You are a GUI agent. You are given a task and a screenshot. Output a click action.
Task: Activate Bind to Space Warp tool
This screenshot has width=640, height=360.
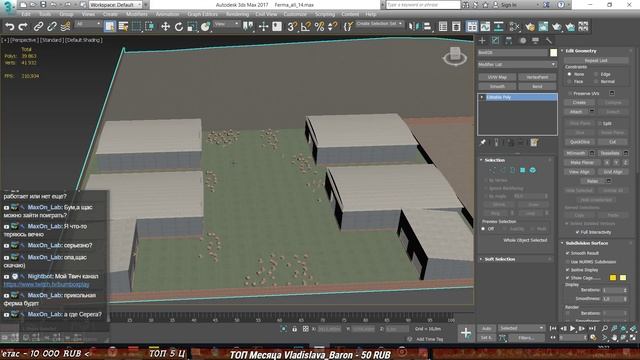(x=65, y=27)
